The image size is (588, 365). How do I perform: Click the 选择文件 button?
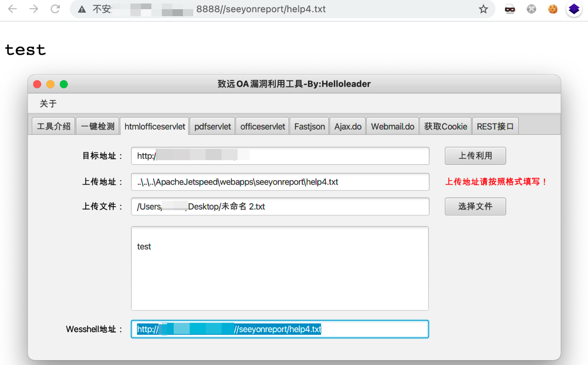475,207
